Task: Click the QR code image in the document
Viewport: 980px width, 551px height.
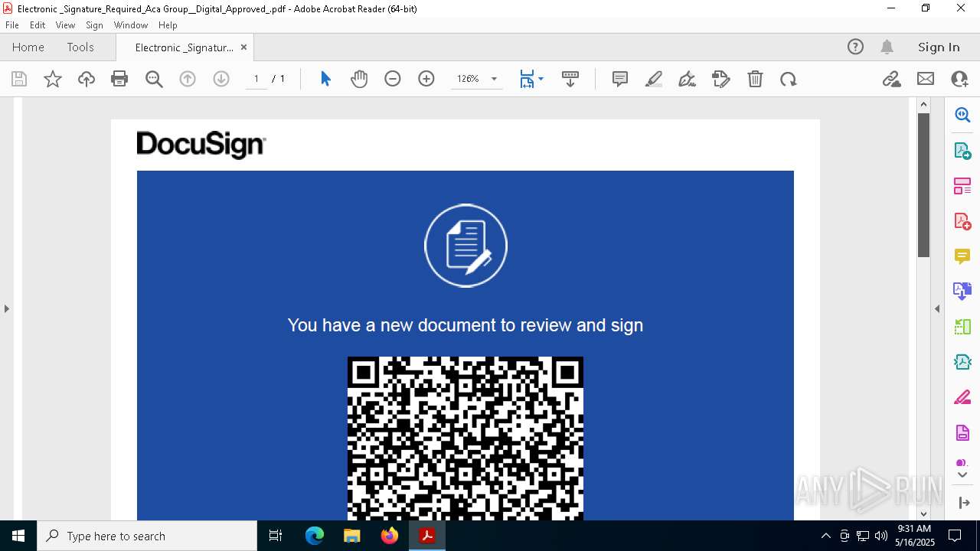Action: [x=465, y=439]
